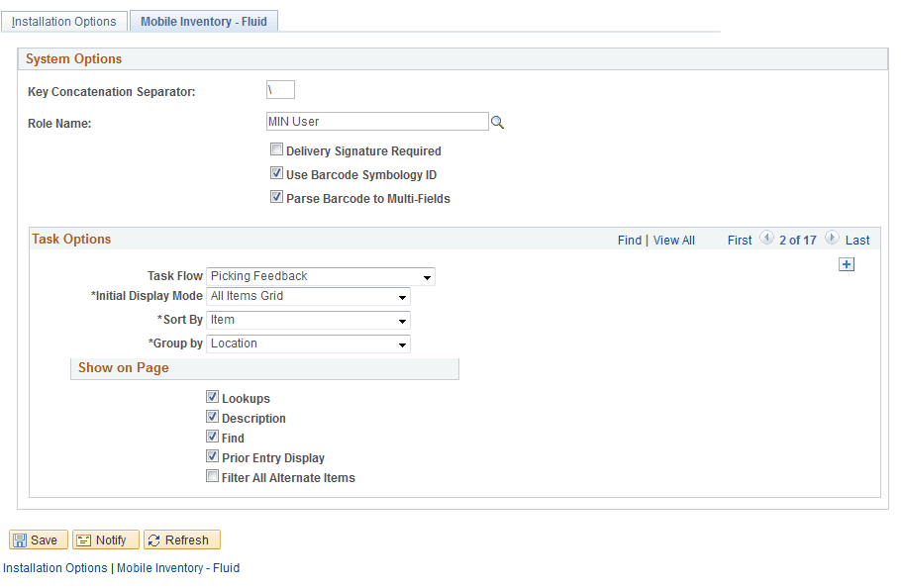This screenshot has width=901, height=588.
Task: Click the previous row arrow before '2 of 17'
Action: coord(766,239)
